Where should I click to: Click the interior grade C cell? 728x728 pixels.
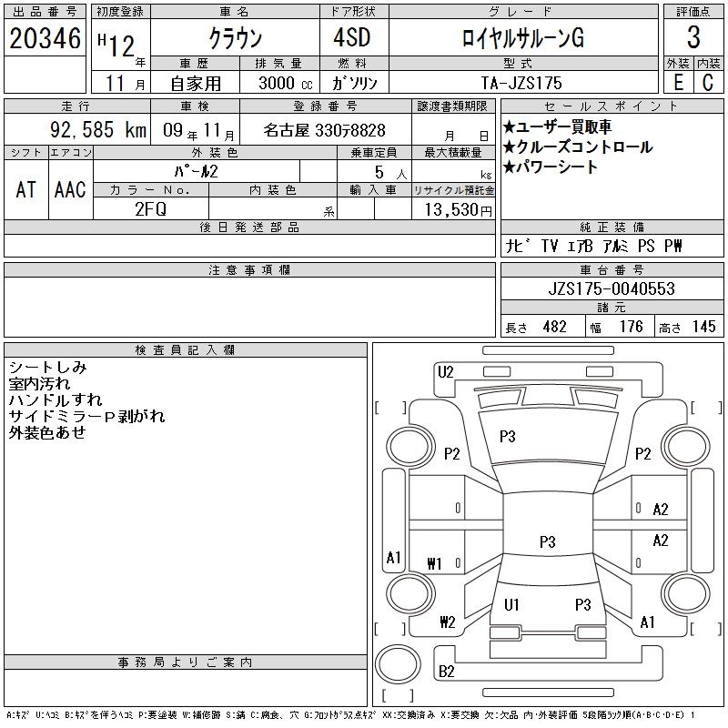[x=708, y=82]
